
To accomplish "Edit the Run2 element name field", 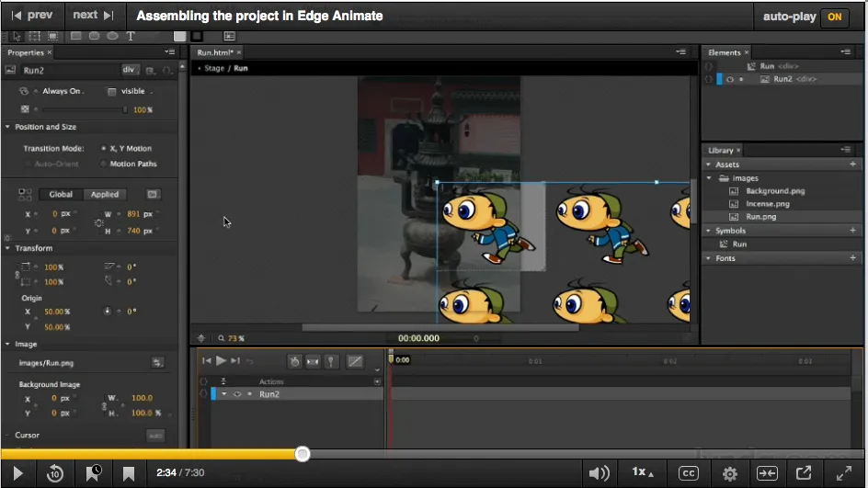I will click(69, 70).
